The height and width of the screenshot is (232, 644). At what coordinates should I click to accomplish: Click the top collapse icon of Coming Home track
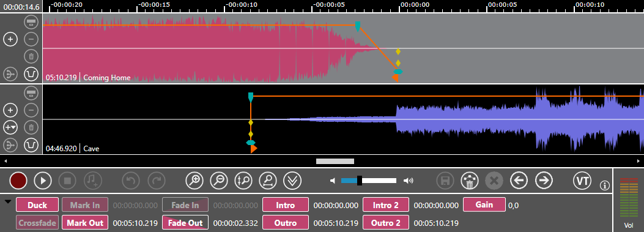click(31, 22)
